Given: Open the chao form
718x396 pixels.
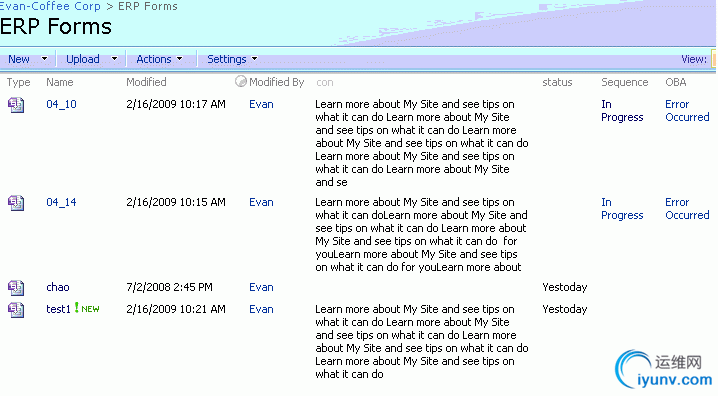Looking at the screenshot, I should click(x=58, y=287).
